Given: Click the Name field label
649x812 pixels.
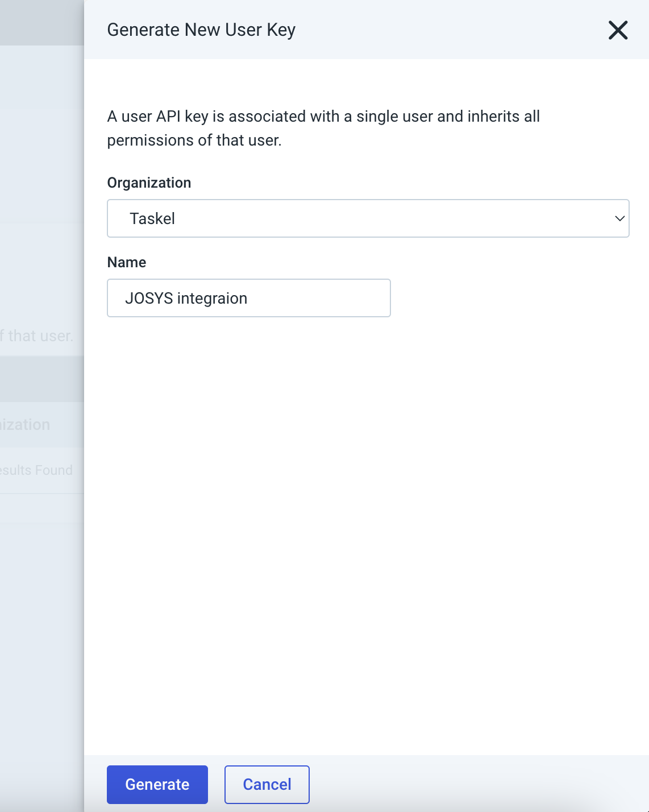Looking at the screenshot, I should [127, 262].
